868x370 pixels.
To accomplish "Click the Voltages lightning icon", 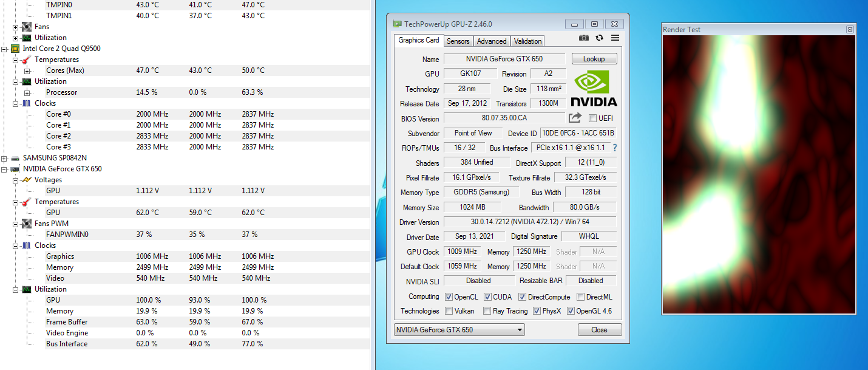I will (27, 180).
